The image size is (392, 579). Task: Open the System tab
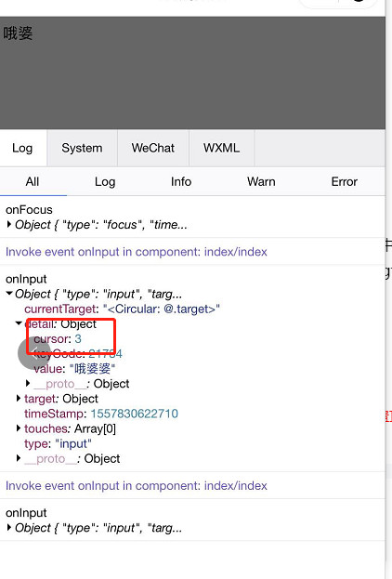coord(82,148)
